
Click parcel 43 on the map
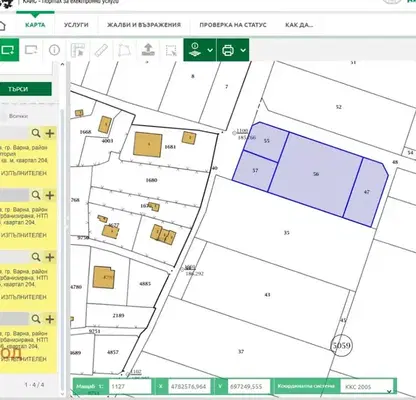tap(267, 295)
